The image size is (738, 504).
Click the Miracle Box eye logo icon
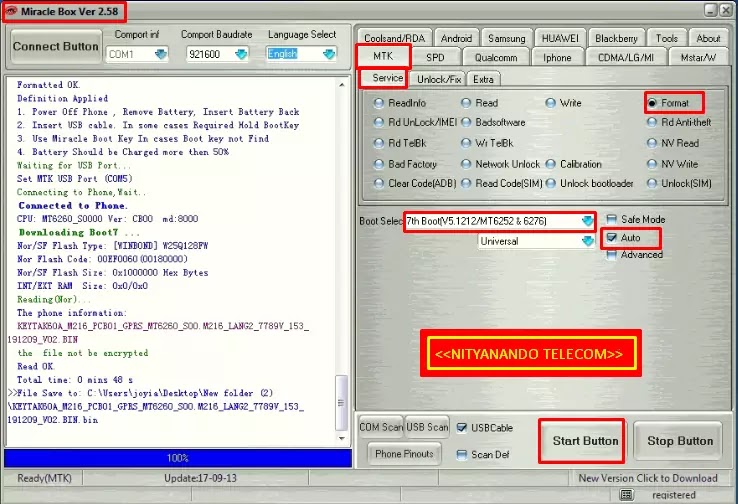11,11
